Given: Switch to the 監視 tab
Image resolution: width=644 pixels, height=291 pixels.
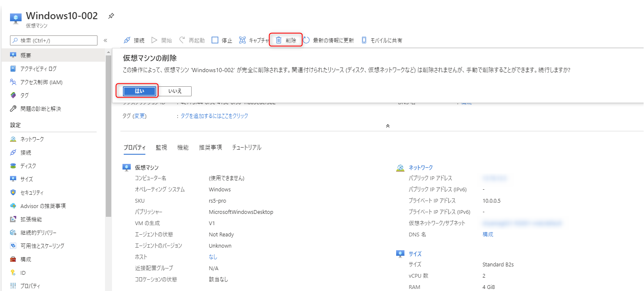Looking at the screenshot, I should [161, 148].
